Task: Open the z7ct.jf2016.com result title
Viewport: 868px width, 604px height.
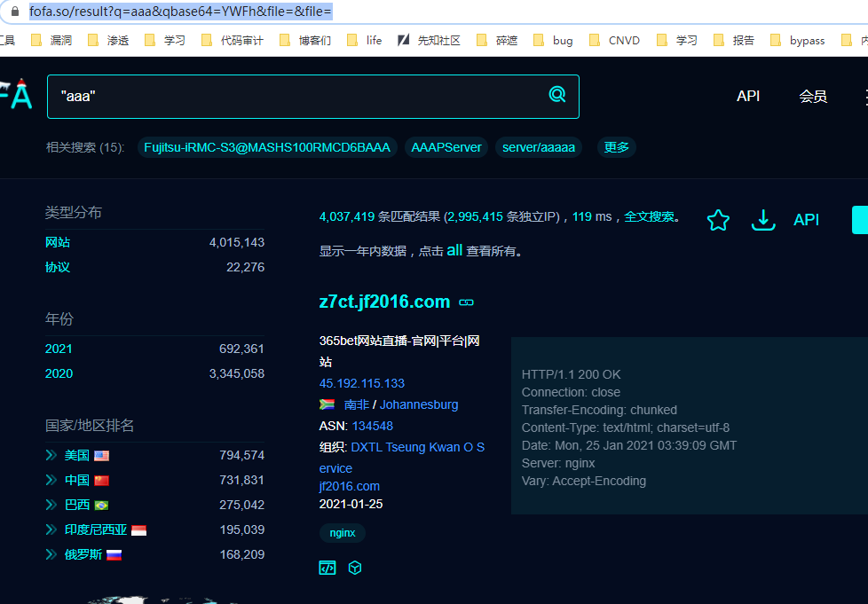Action: pos(384,302)
